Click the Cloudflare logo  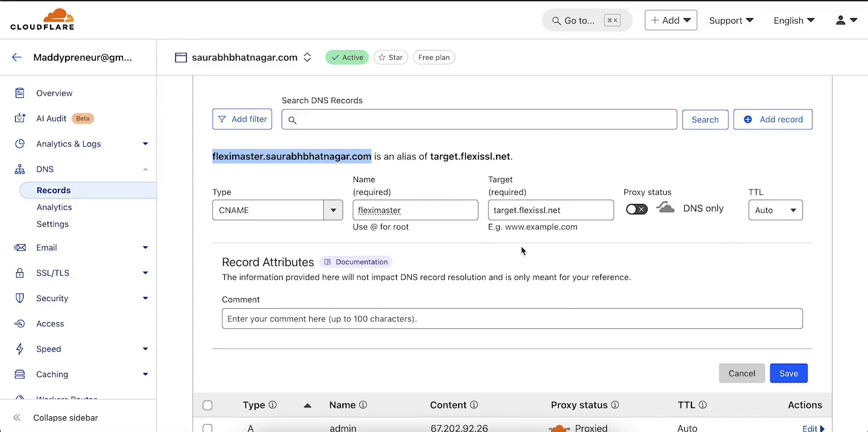click(x=42, y=19)
